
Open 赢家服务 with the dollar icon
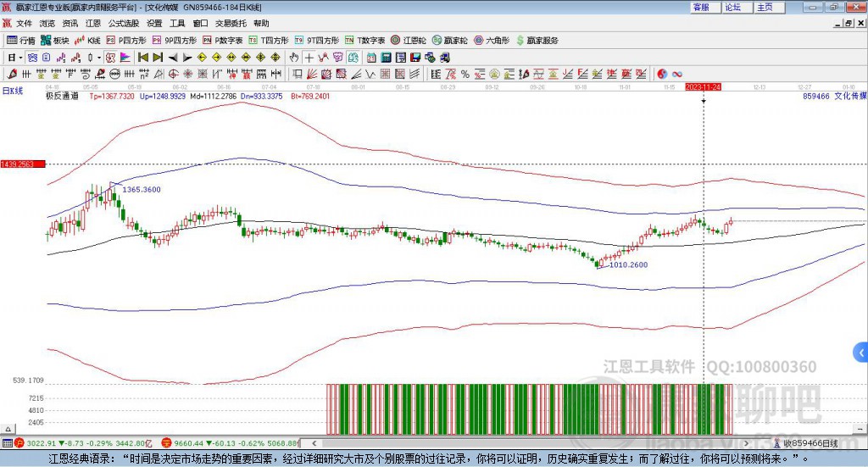(537, 40)
